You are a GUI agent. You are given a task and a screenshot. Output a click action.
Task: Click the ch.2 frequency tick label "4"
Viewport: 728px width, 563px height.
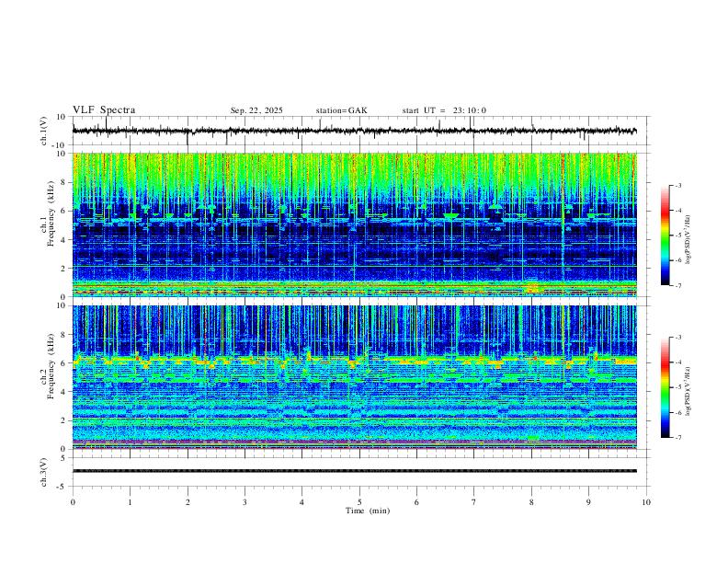tap(63, 392)
